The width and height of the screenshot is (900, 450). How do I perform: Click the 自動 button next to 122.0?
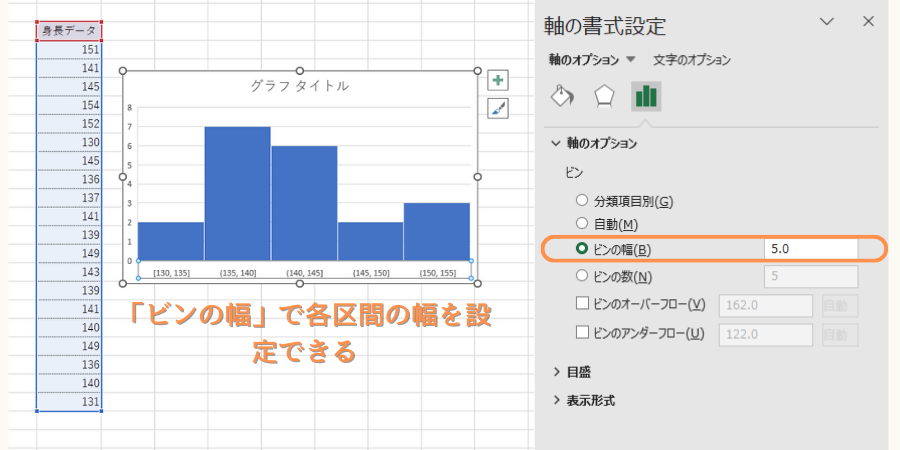[840, 335]
